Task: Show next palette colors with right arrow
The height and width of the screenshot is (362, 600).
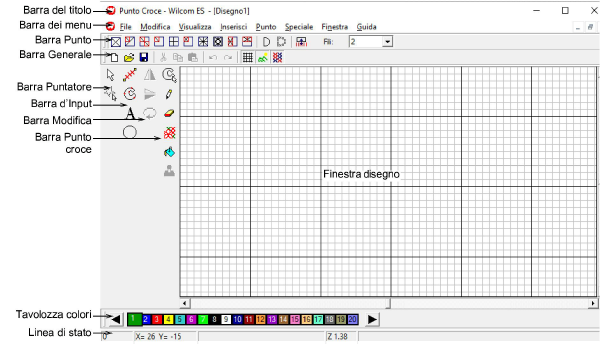Action: tap(372, 320)
